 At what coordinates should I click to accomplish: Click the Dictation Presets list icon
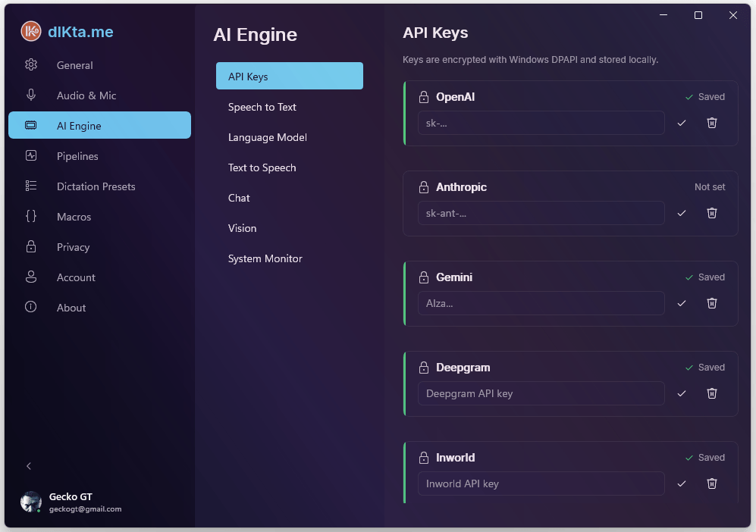point(31,186)
